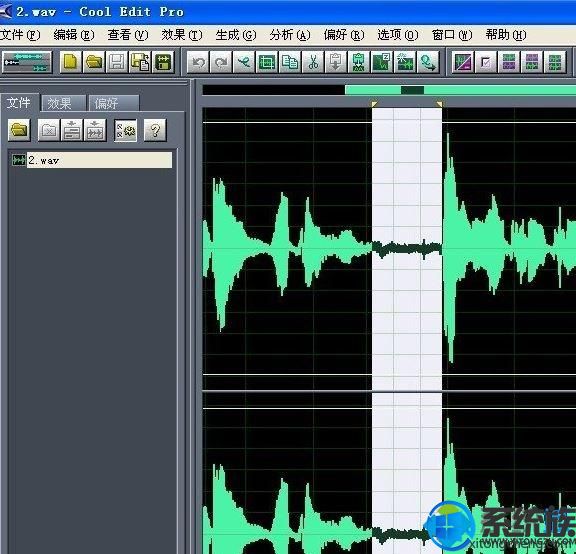Viewport: 576px width, 554px height.
Task: Open the 选项(O) menu
Action: 398,35
